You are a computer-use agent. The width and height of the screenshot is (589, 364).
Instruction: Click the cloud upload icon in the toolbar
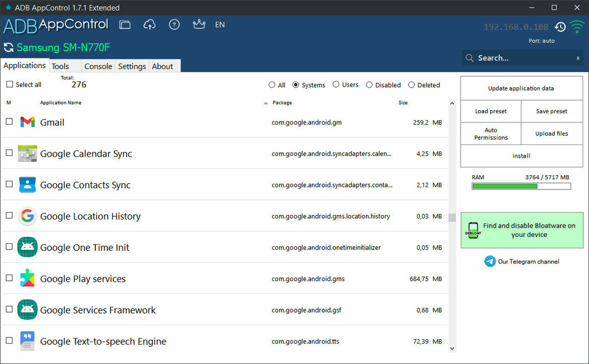click(150, 25)
